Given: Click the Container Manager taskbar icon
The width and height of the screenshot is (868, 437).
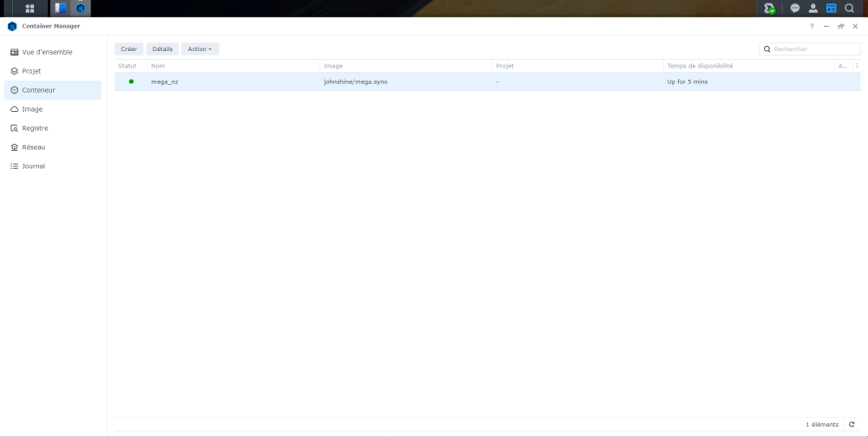Looking at the screenshot, I should click(81, 9).
